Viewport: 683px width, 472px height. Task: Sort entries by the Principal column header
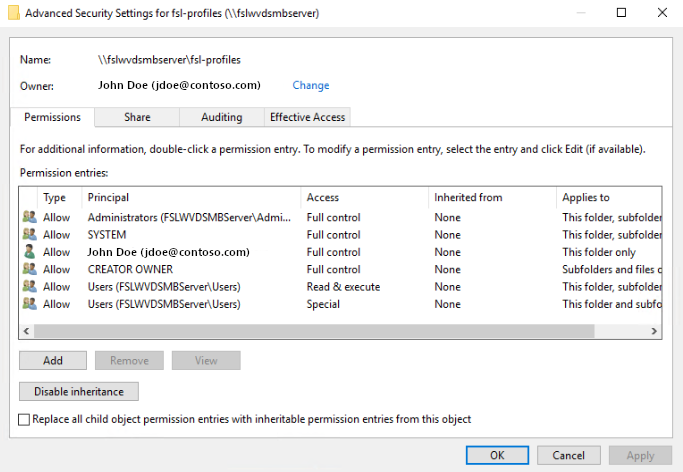tap(190, 197)
